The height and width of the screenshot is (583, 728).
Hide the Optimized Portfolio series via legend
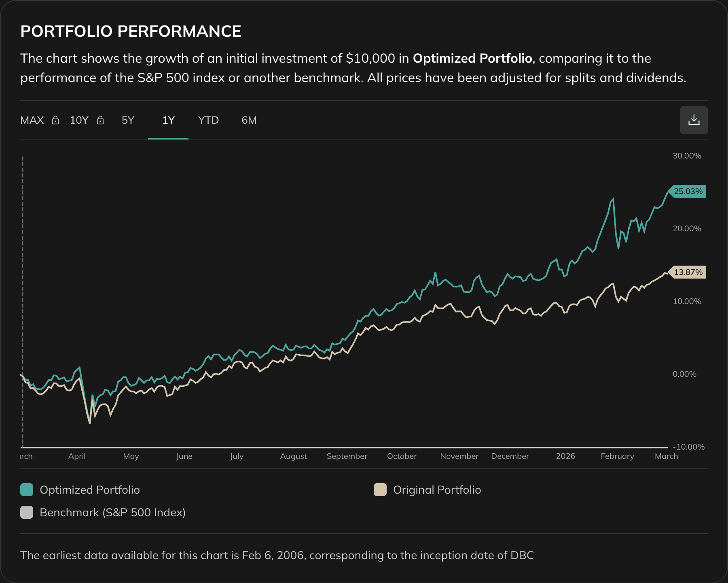(90, 490)
